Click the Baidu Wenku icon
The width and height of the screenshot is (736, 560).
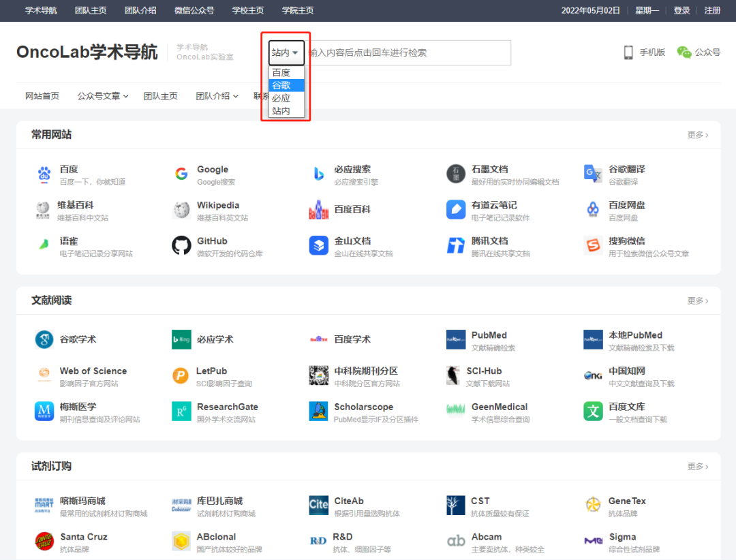(593, 411)
